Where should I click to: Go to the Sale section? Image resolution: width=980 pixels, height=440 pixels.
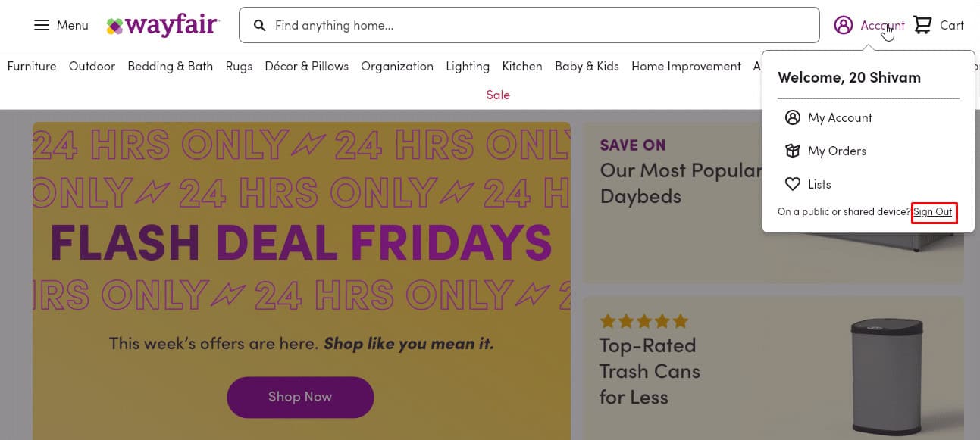click(498, 95)
